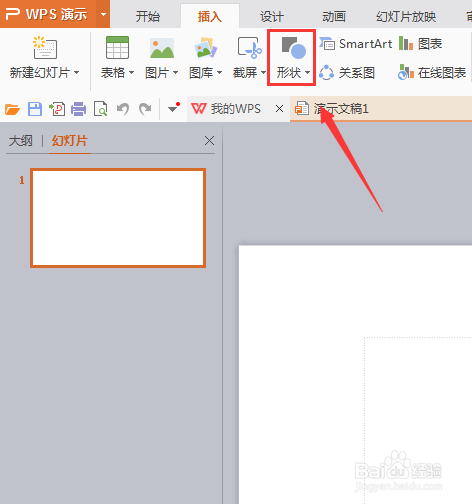
Task: Select the 插入 ribbon tab
Action: point(210,16)
